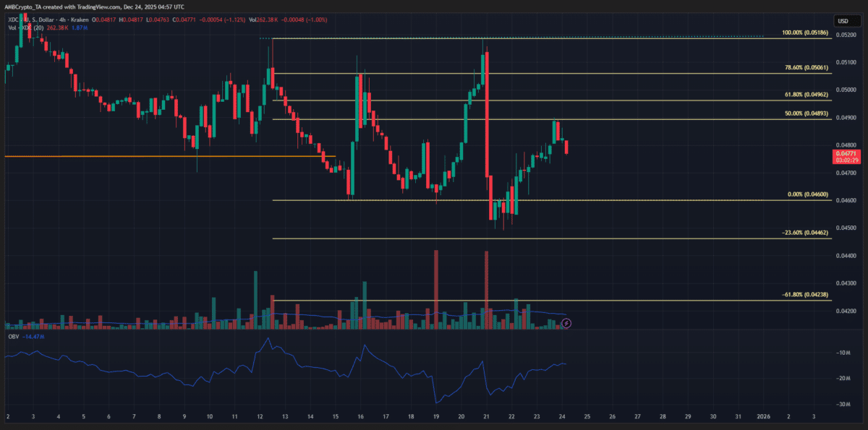The width and height of the screenshot is (868, 430).
Task: Select the -61.80% (0.04238) Fibonacci label
Action: [x=807, y=295]
